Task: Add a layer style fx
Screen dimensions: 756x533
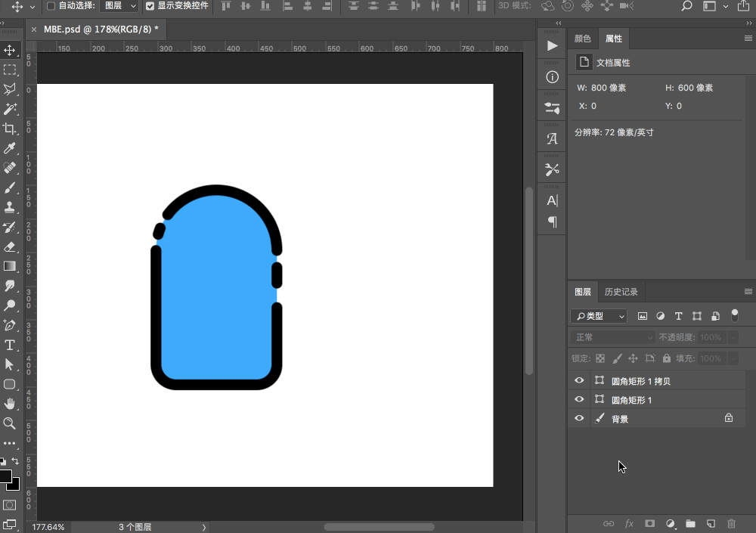Action: point(629,523)
